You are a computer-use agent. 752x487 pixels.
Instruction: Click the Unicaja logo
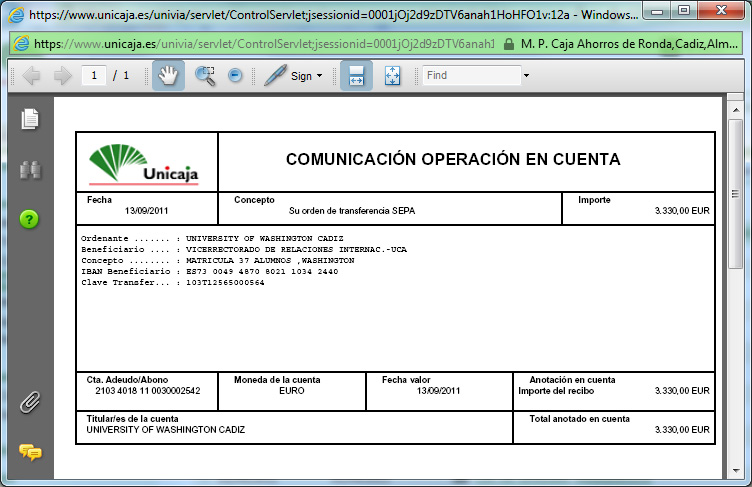pos(143,164)
